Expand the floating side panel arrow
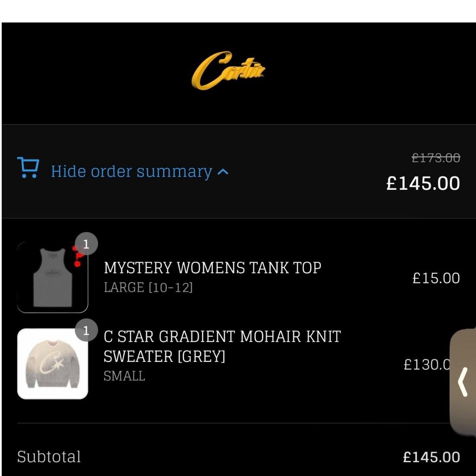The width and height of the screenshot is (476, 476). (x=463, y=381)
